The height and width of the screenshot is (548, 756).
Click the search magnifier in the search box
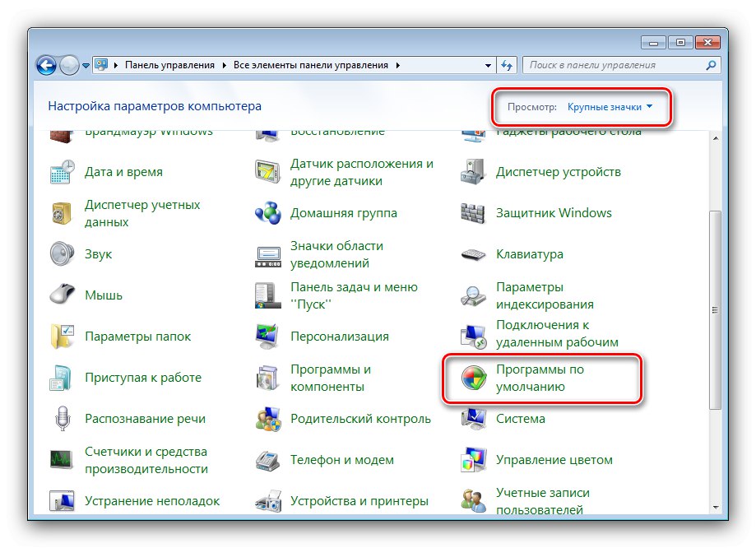pyautogui.click(x=711, y=65)
